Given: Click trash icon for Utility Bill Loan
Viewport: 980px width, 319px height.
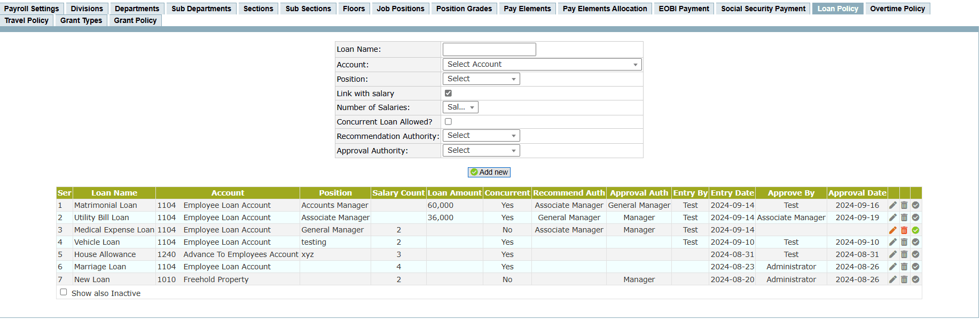Looking at the screenshot, I should pos(904,217).
